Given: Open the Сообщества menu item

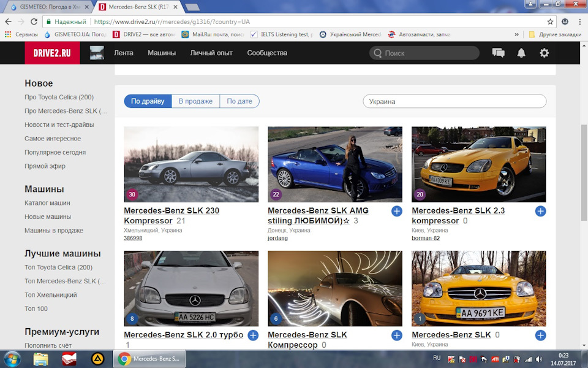Looking at the screenshot, I should tap(267, 53).
